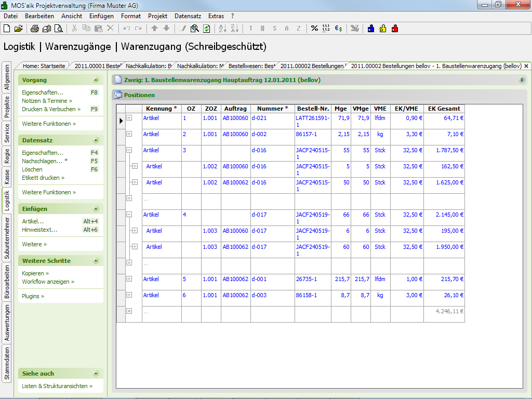Click Drucken & Verbuchen in sidebar

(x=51, y=109)
